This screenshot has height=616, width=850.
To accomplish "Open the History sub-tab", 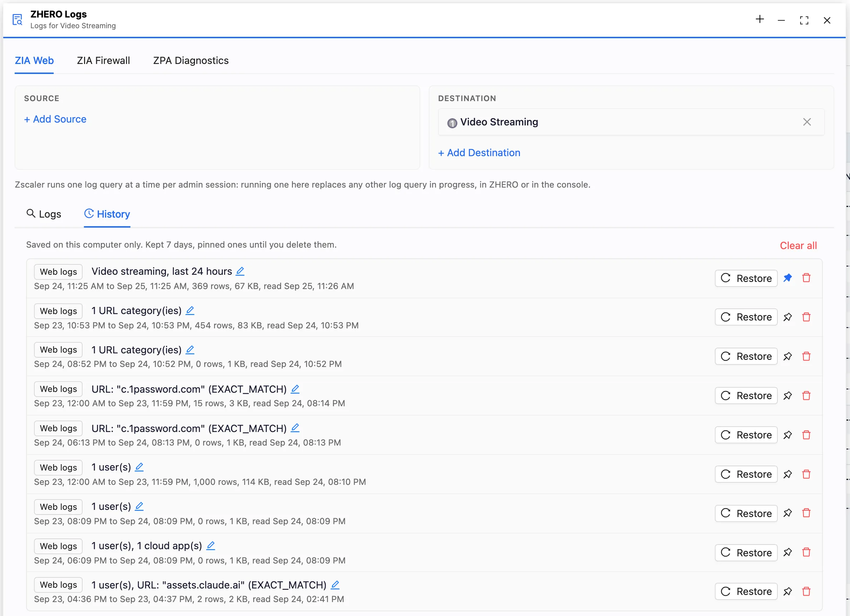I will [x=107, y=214].
